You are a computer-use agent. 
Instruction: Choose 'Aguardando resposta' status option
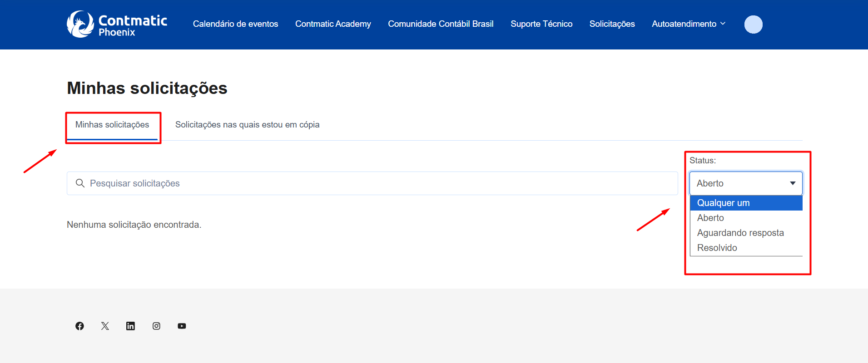coord(746,233)
